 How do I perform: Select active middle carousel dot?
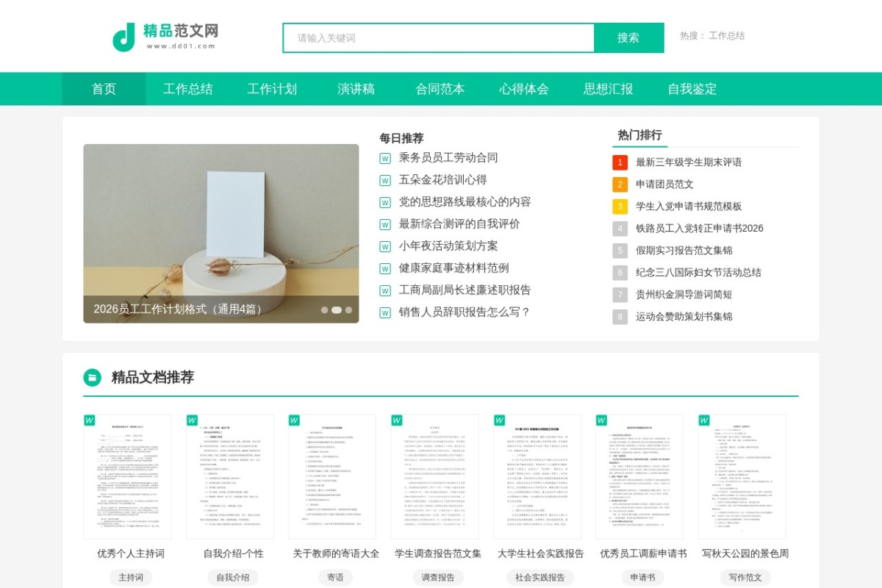coord(337,310)
